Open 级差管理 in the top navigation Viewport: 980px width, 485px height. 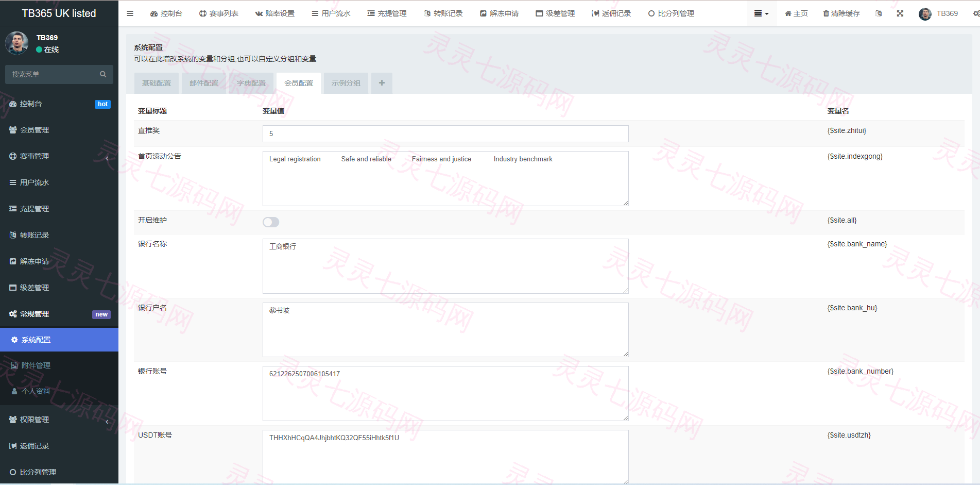click(x=556, y=13)
